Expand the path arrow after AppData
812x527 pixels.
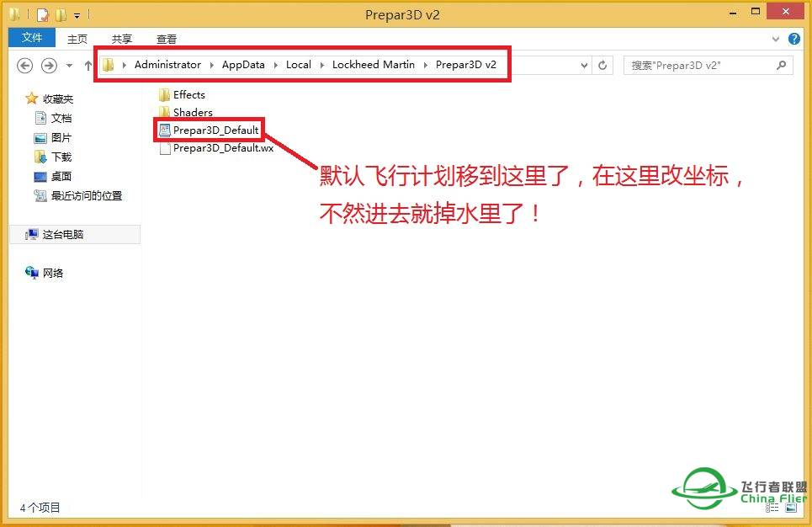(275, 65)
